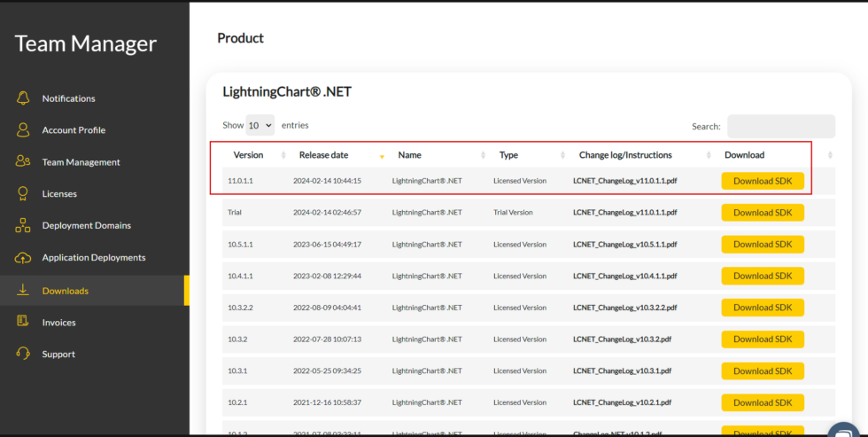Click the Team Management people icon
Screen dimensions: 868x437
(23, 161)
